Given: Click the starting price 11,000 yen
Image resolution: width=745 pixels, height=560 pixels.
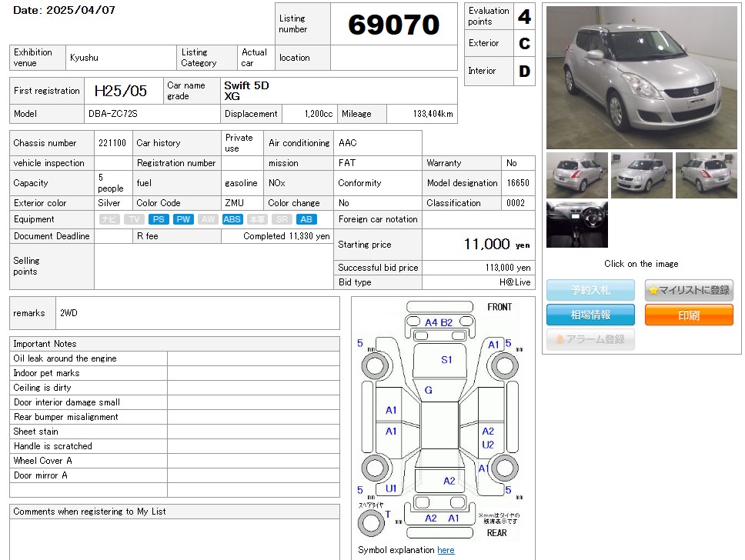Looking at the screenshot, I should (497, 244).
